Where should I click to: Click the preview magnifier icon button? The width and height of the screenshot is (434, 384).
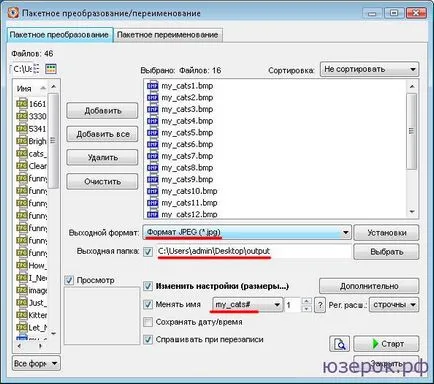coord(340,344)
